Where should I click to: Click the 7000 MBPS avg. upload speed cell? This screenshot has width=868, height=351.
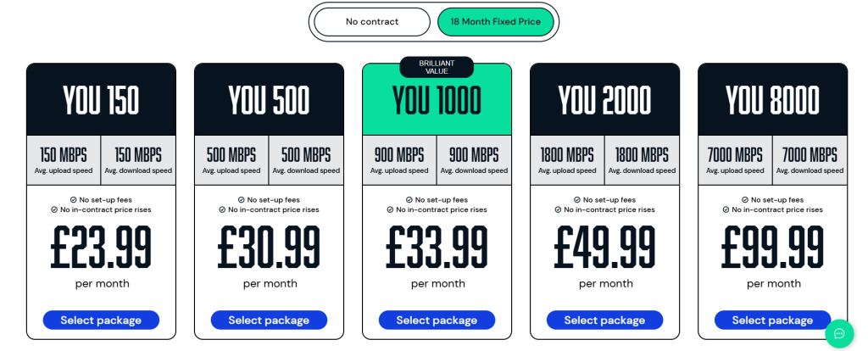point(735,160)
